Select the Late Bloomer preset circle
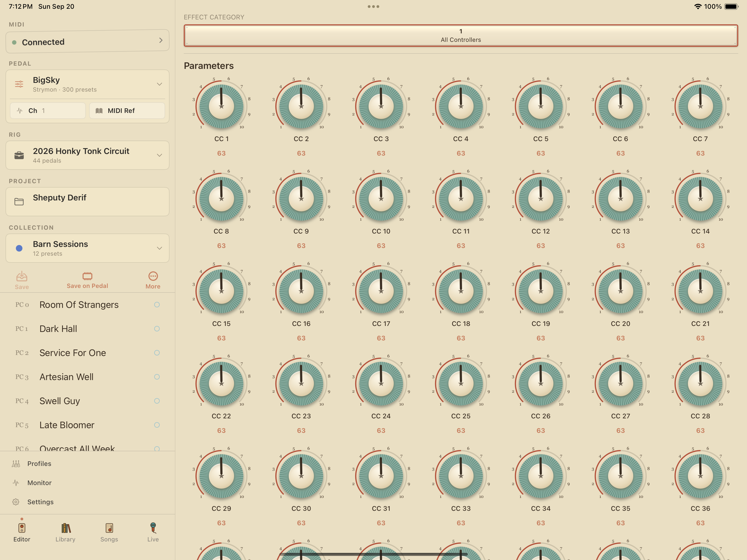The width and height of the screenshot is (747, 560). click(x=157, y=425)
